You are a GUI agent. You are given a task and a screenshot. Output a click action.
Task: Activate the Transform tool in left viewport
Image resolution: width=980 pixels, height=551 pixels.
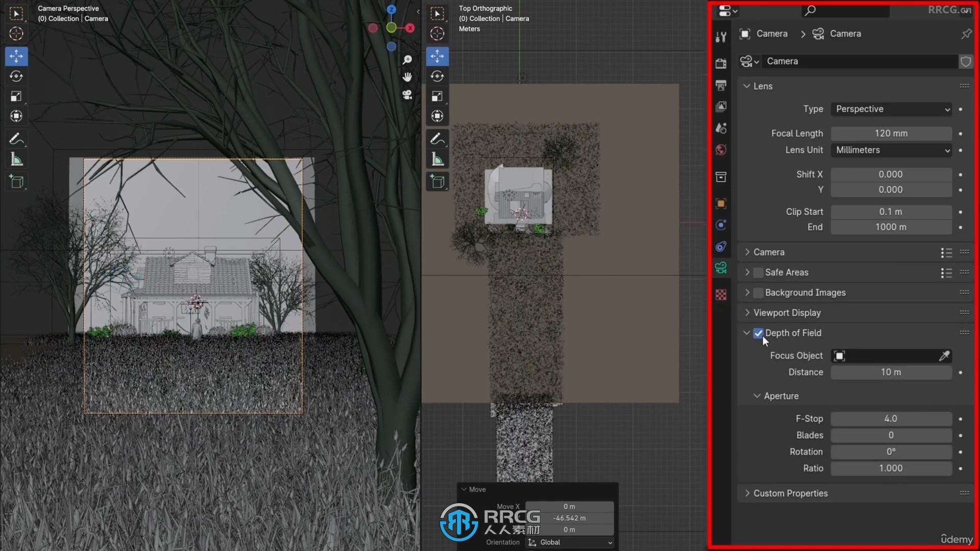[16, 116]
